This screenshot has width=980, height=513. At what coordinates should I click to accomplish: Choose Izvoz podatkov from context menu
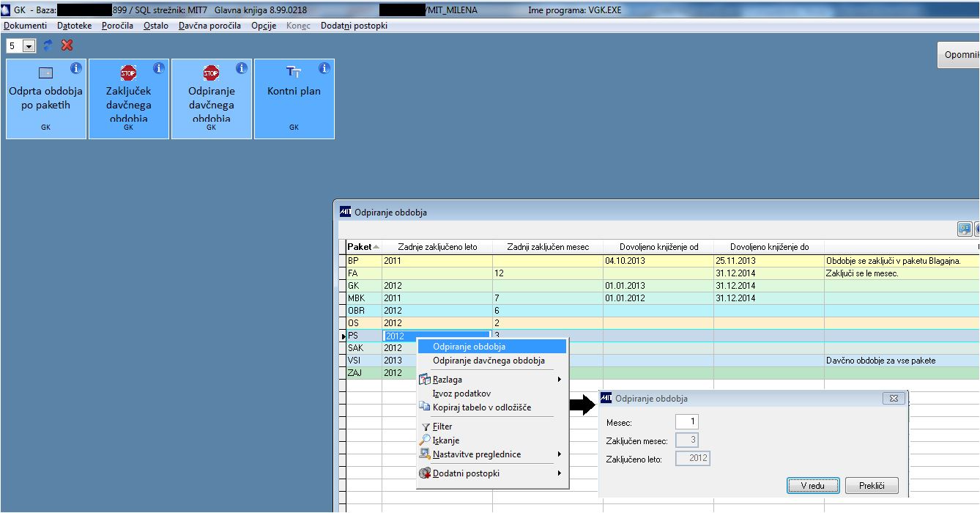point(461,394)
